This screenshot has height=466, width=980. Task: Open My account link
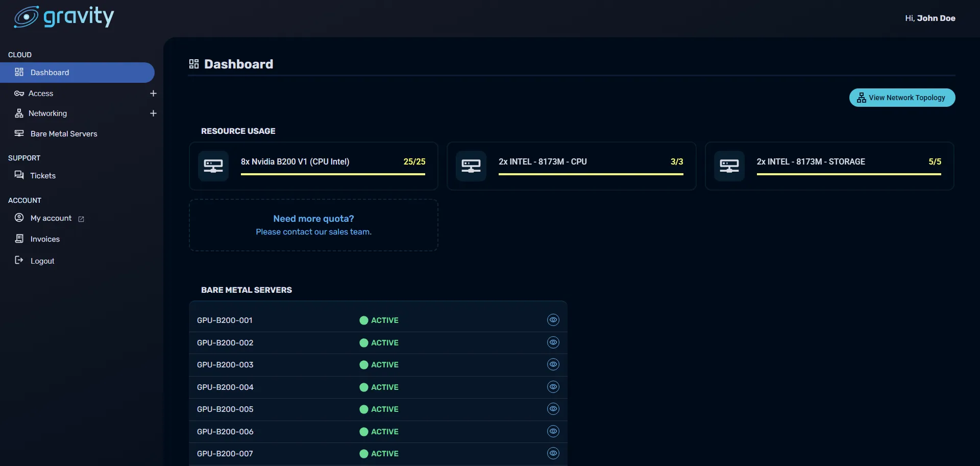click(x=51, y=218)
